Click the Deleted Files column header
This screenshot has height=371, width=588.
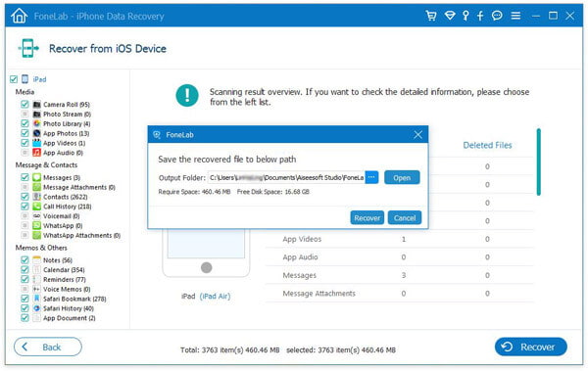tap(487, 146)
